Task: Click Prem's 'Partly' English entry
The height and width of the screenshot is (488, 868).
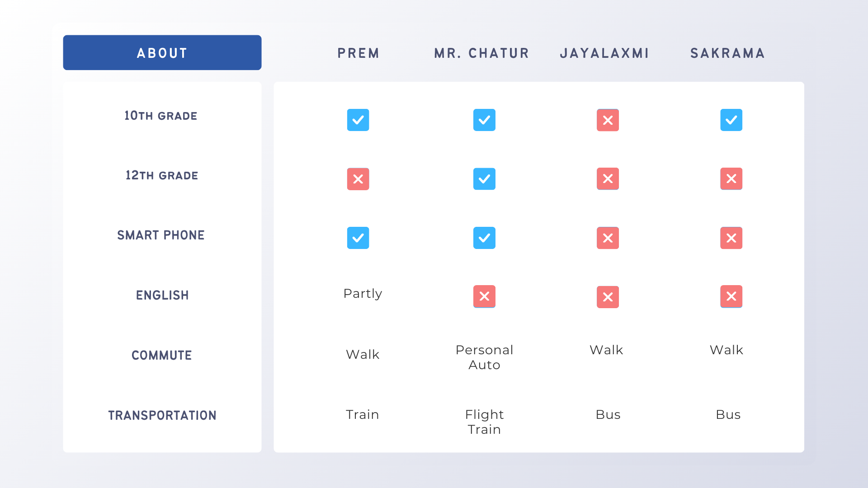Action: point(363,294)
